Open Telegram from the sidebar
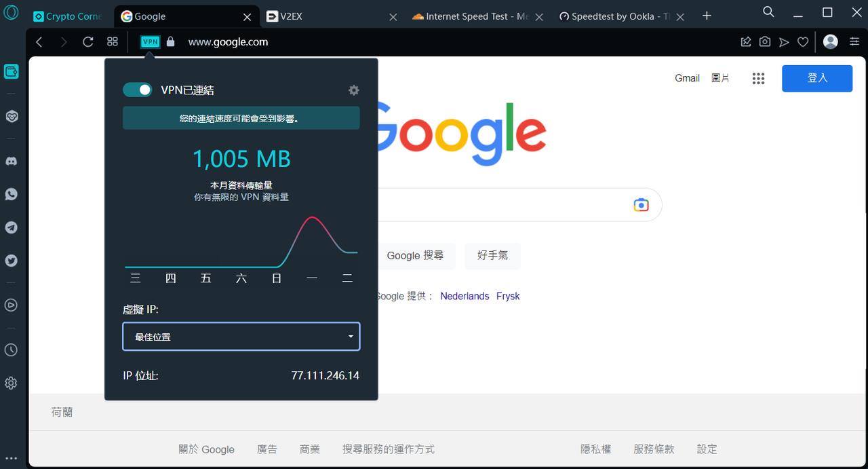This screenshot has width=868, height=469. [x=12, y=227]
